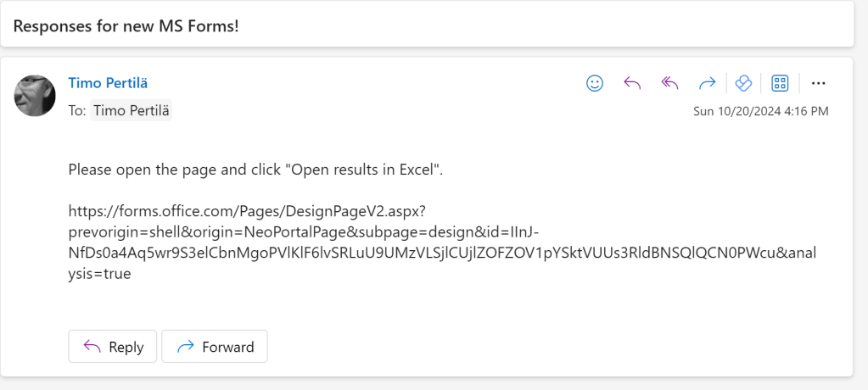Click the purple Reply arrow icon in toolbar
This screenshot has width=868, height=390.
pyautogui.click(x=632, y=83)
